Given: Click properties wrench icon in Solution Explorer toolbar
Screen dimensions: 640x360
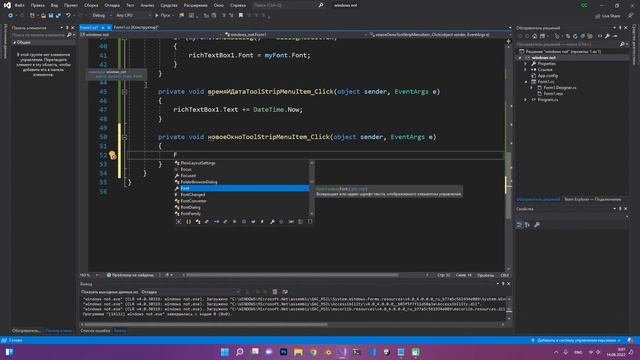Looking at the screenshot, I should (x=607, y=36).
